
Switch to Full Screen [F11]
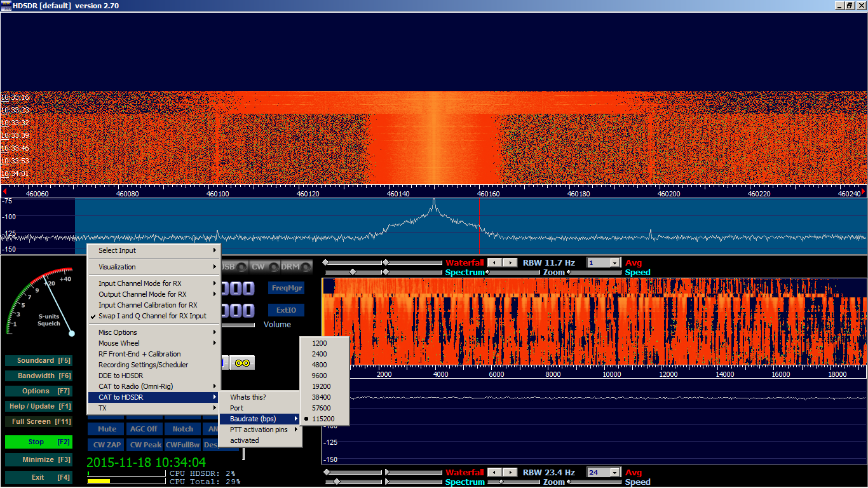click(x=38, y=421)
